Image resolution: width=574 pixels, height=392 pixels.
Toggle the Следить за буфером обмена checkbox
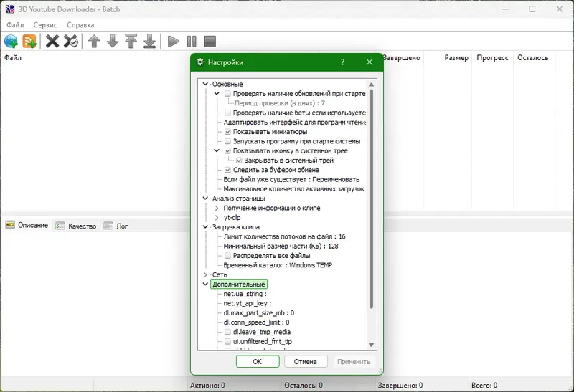pyautogui.click(x=227, y=170)
